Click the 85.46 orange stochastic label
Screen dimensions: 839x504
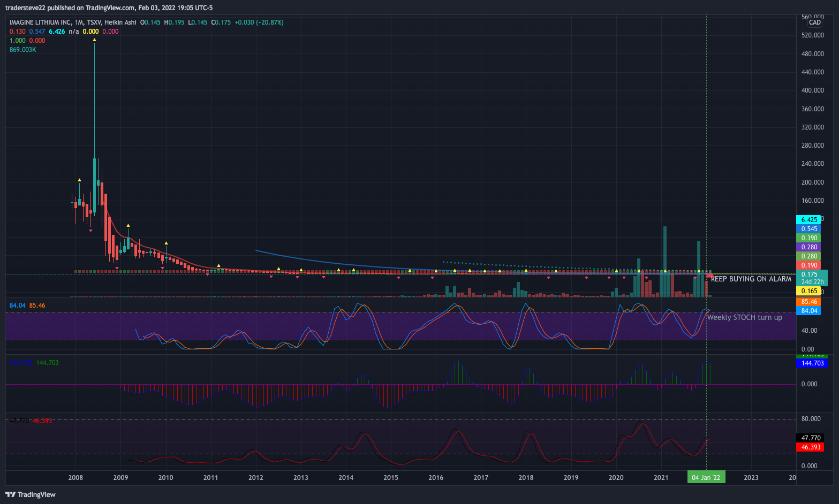(808, 301)
